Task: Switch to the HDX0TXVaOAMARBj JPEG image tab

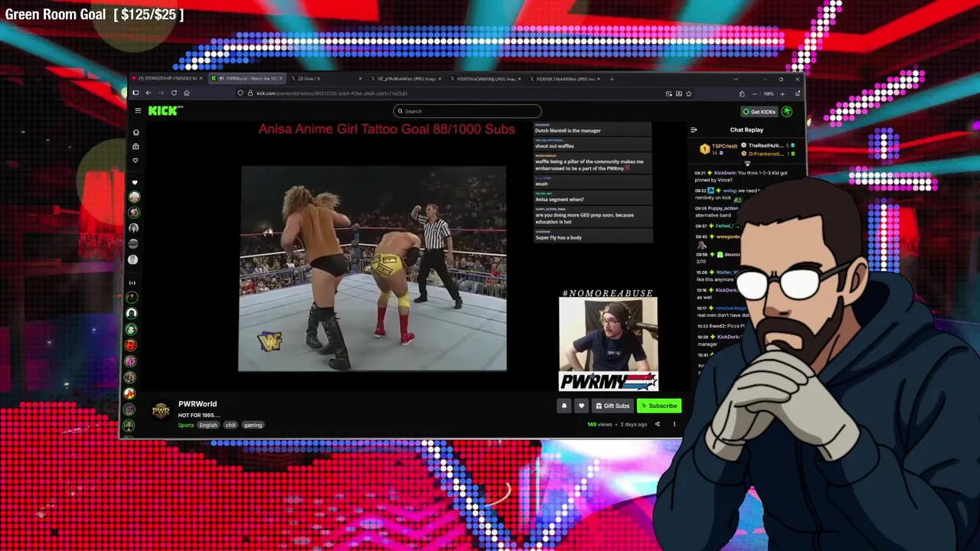Action: click(485, 79)
